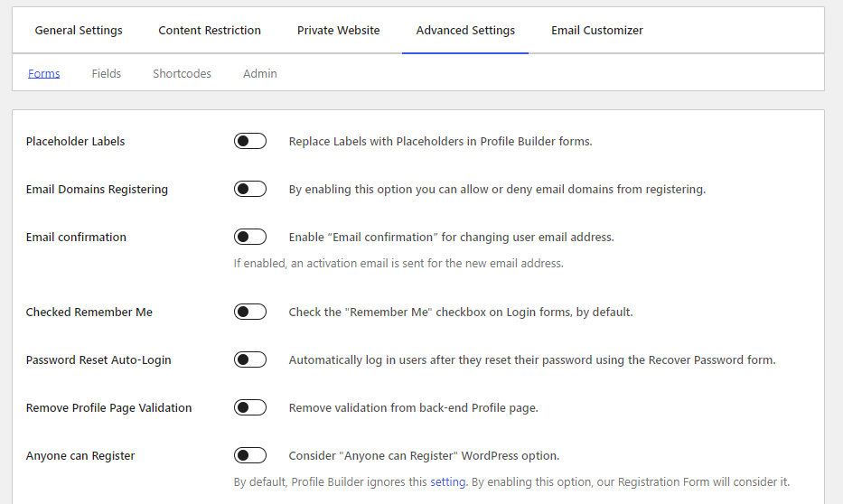
Task: Click the Forms sub-tab link
Action: [x=43, y=73]
